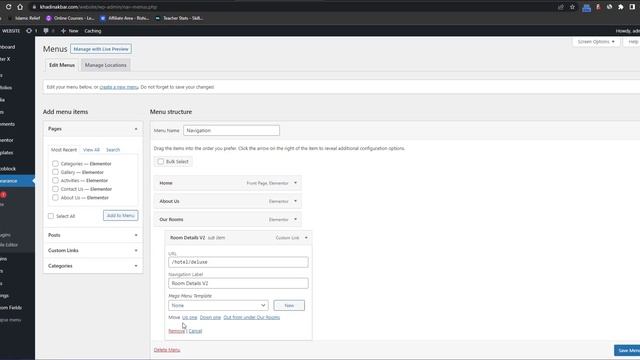Tick the Select All checkbox
This screenshot has height=360, width=640.
(x=51, y=216)
